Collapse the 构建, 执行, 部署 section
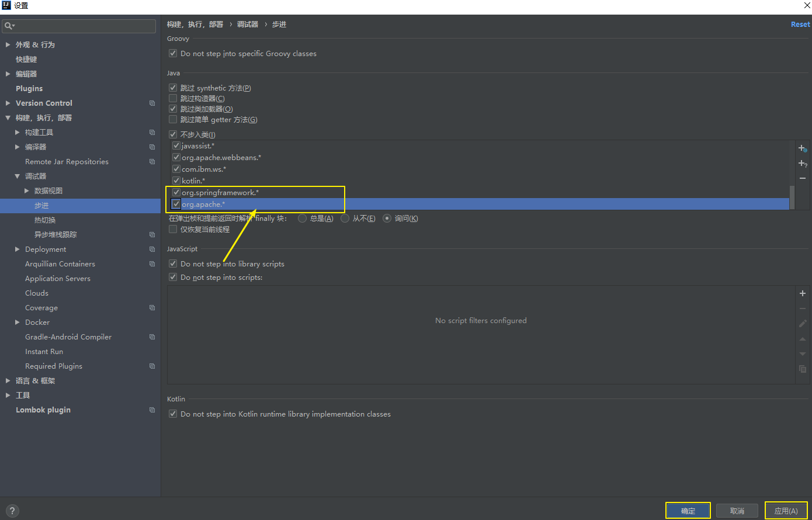This screenshot has width=812, height=520. pyautogui.click(x=8, y=118)
